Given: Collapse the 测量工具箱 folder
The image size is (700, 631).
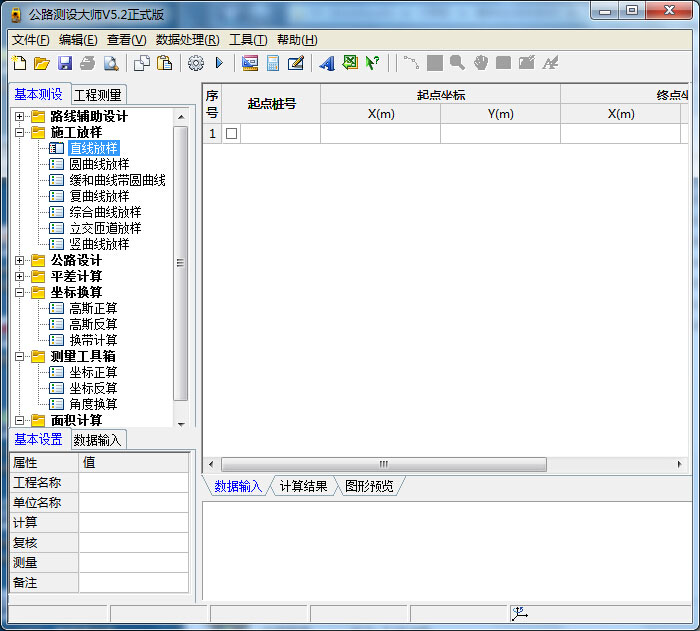Looking at the screenshot, I should point(19,356).
